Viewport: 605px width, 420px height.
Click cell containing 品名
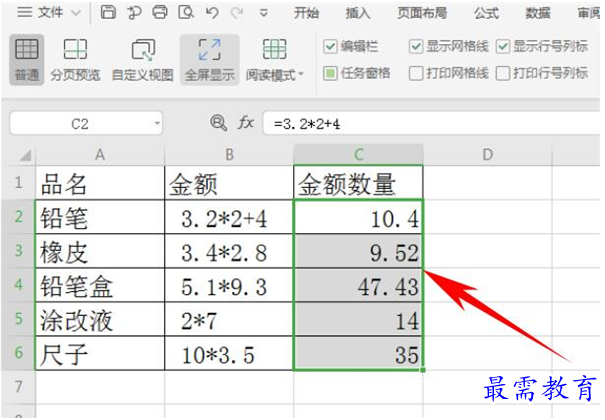click(100, 183)
